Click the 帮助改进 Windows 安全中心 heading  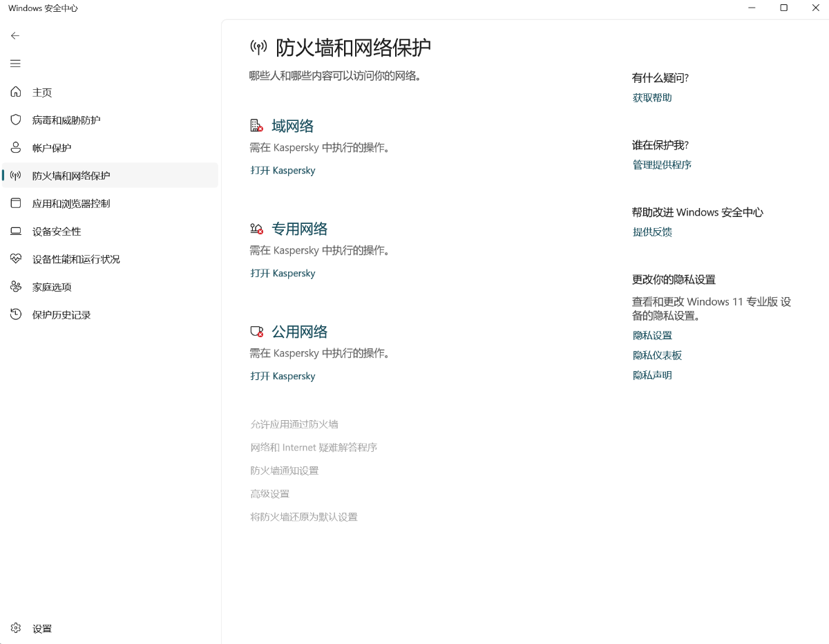pyautogui.click(x=698, y=212)
